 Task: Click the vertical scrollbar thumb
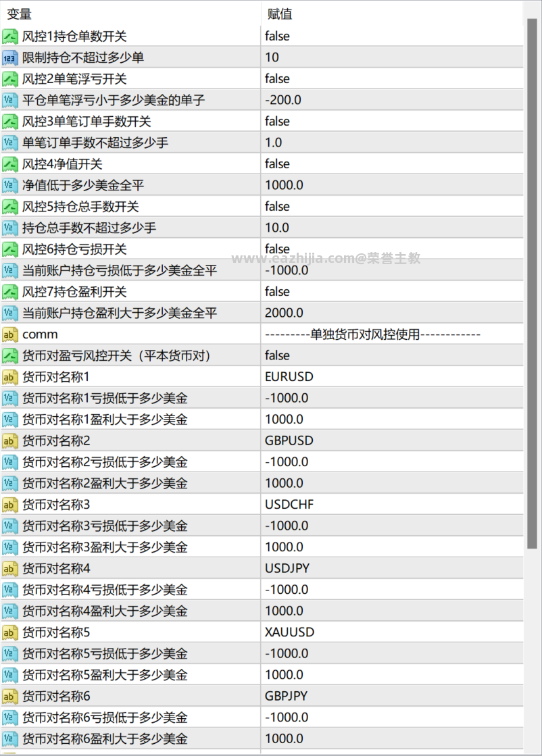pyautogui.click(x=532, y=284)
